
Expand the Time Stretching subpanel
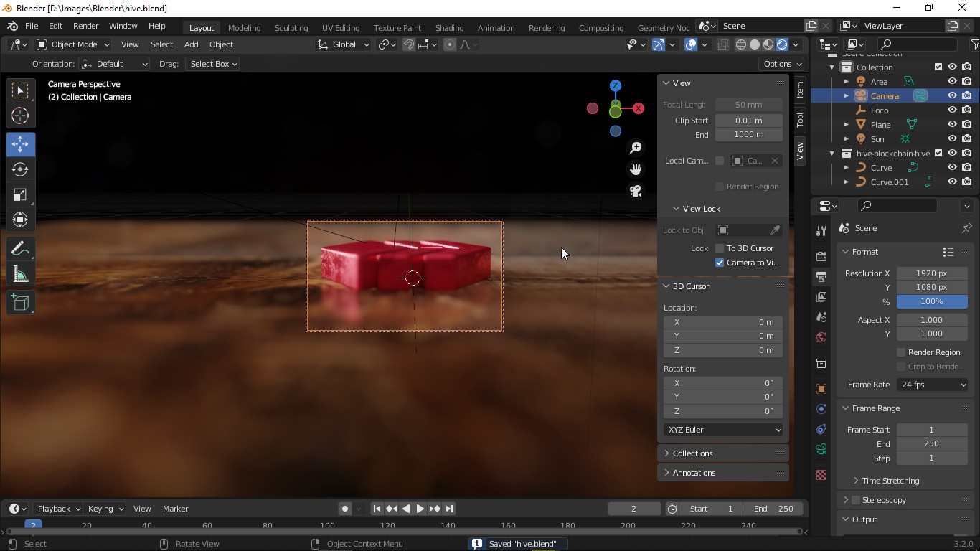(x=890, y=481)
